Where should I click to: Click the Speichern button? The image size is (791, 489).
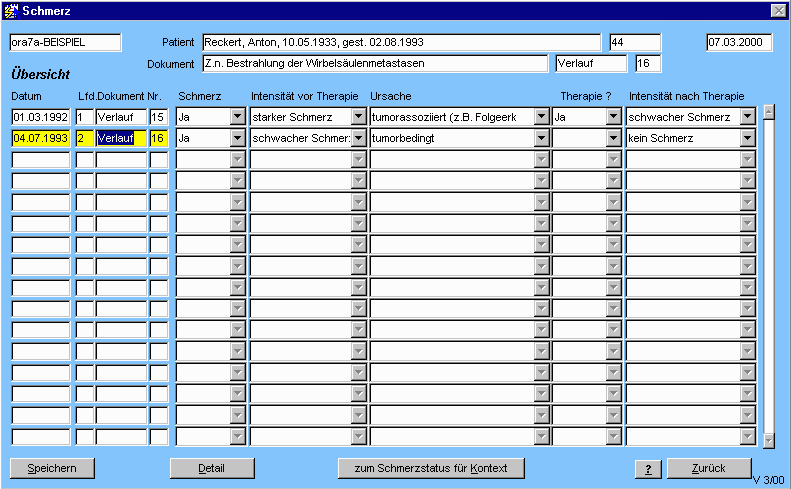tap(51, 468)
